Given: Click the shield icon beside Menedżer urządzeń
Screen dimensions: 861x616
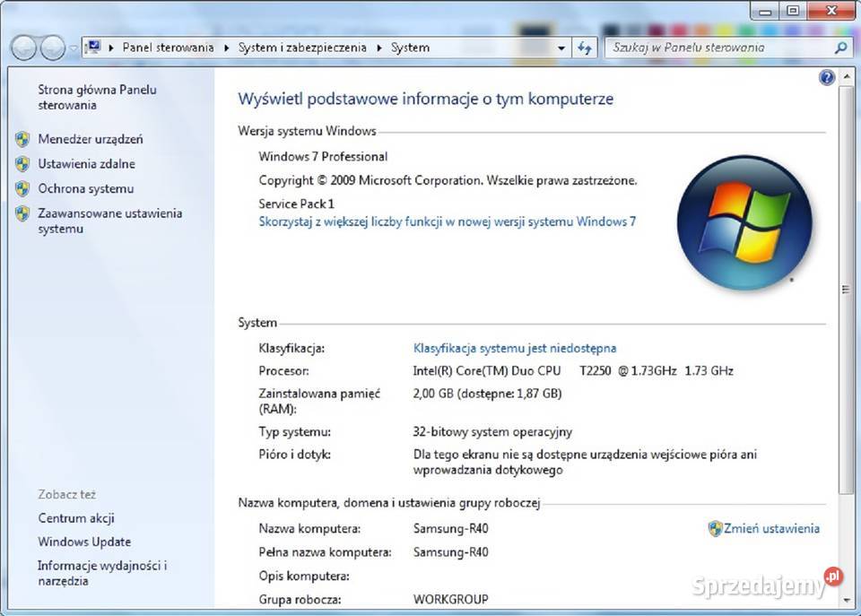Looking at the screenshot, I should [22, 139].
